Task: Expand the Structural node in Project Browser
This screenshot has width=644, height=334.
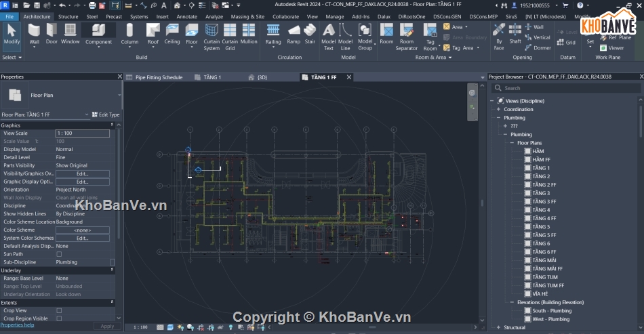Action: tap(499, 328)
